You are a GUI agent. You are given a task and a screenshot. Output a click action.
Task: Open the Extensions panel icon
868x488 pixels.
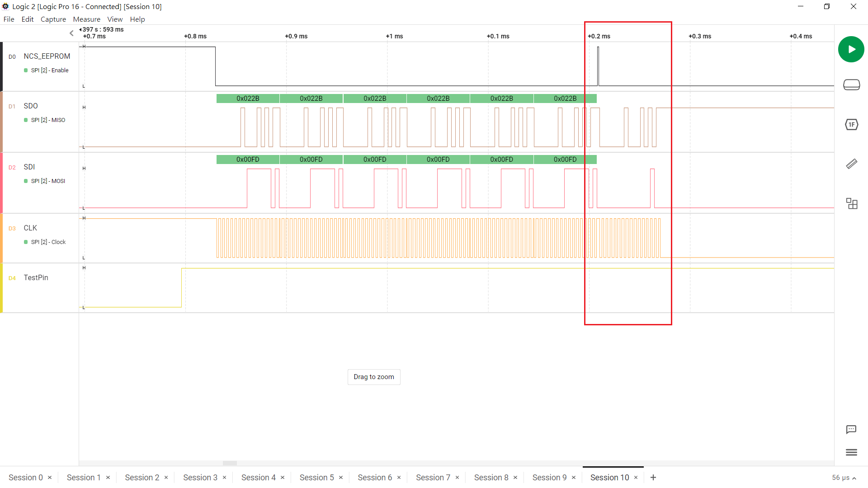click(x=851, y=204)
